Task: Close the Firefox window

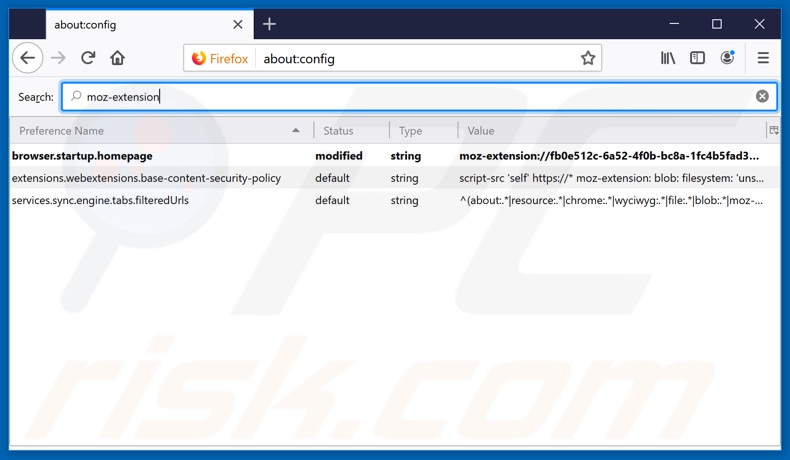Action: pyautogui.click(x=759, y=24)
